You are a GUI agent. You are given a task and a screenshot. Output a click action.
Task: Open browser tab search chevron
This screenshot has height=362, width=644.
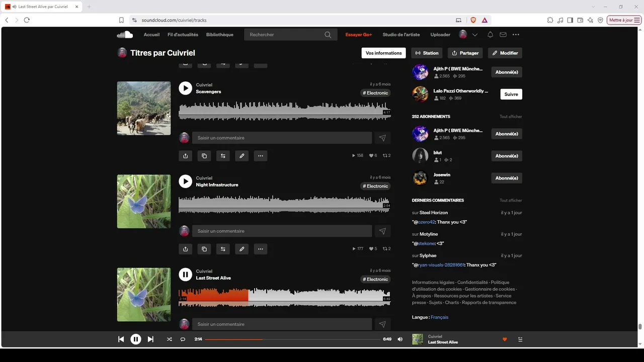pyautogui.click(x=594, y=7)
